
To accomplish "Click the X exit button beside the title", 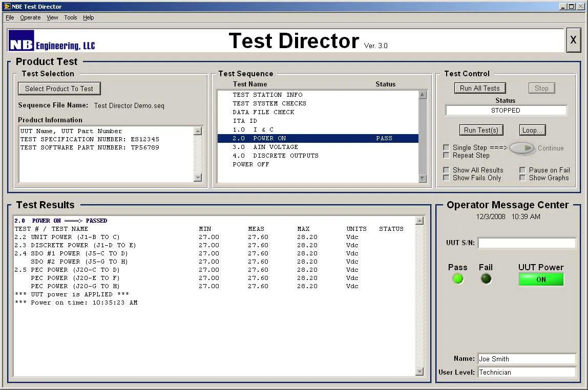I will click(x=573, y=40).
